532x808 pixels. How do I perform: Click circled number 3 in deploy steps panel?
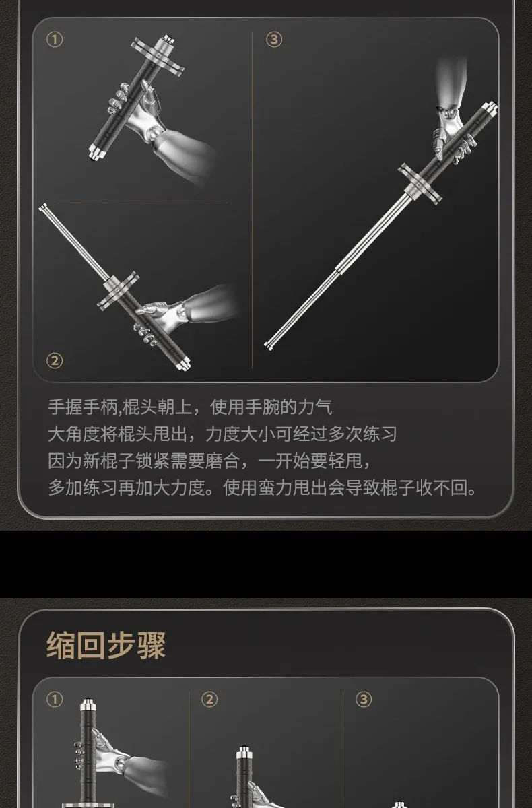[273, 40]
